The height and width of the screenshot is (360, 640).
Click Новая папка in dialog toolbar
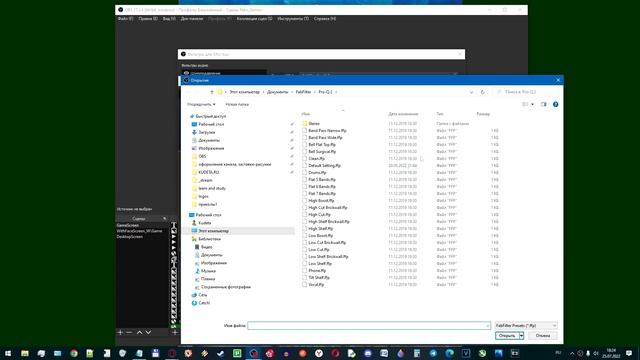tap(237, 104)
